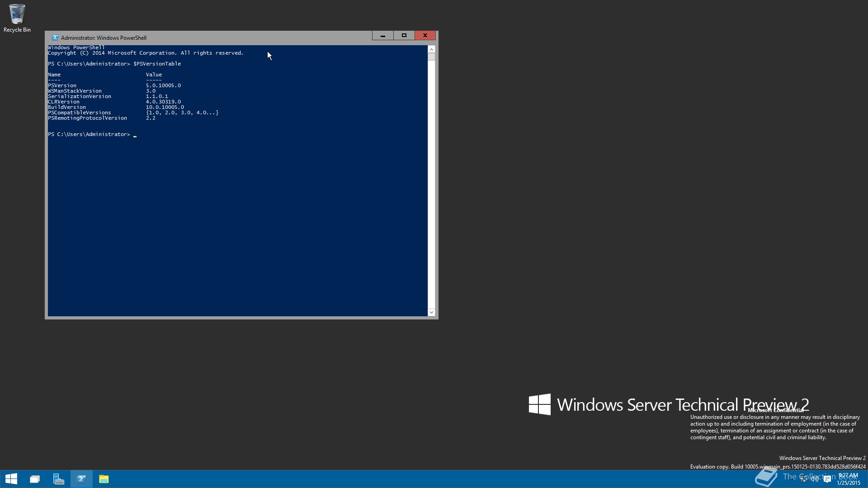Click the WSManStackVersion row name
Image resolution: width=868 pixels, height=488 pixels.
(75, 91)
